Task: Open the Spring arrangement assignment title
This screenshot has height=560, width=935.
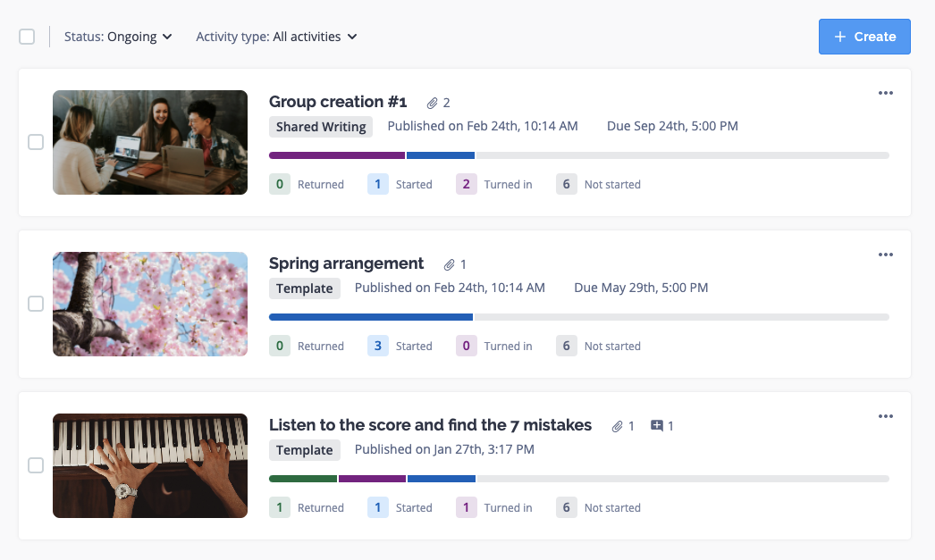Action: click(x=346, y=263)
